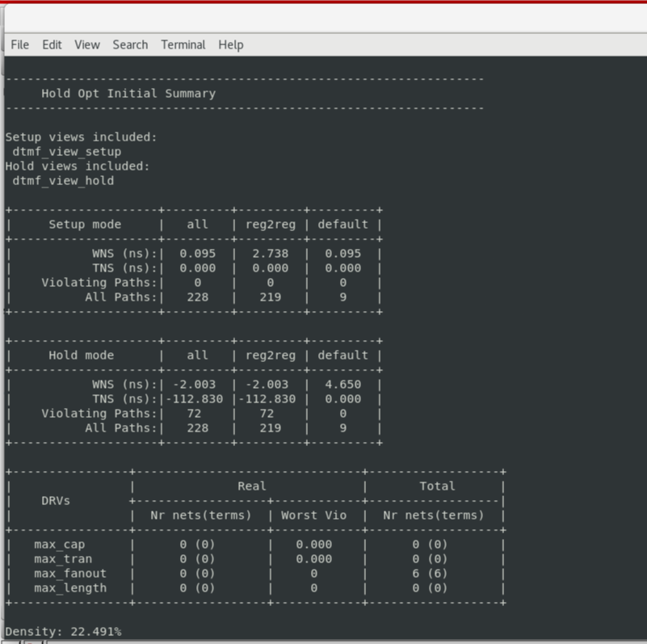The height and width of the screenshot is (644, 647).
Task: Click 'Nr nets(terms)' header under Real
Action: pyautogui.click(x=201, y=516)
